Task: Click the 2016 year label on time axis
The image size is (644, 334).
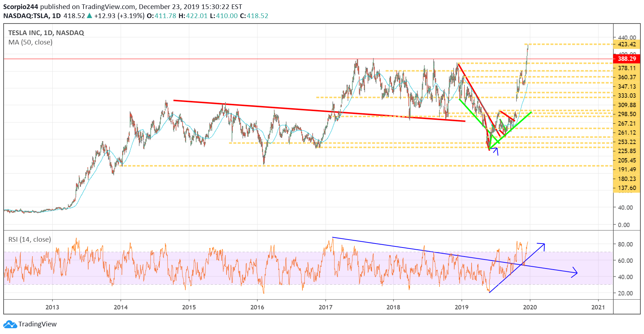Action: click(257, 307)
